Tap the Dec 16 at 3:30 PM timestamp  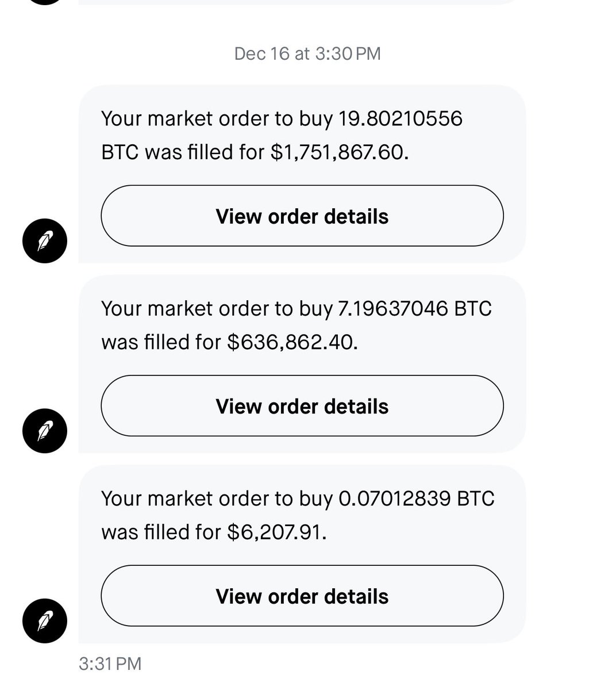pos(307,53)
